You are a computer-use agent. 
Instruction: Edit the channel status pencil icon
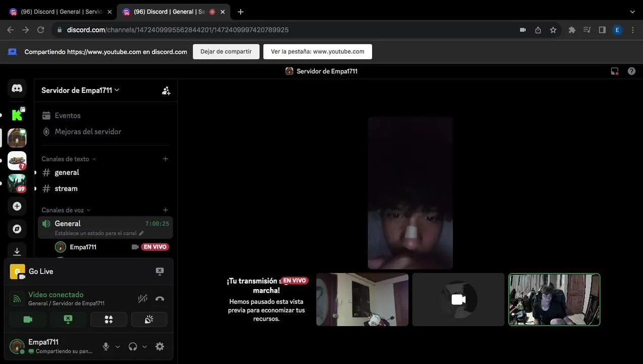141,234
